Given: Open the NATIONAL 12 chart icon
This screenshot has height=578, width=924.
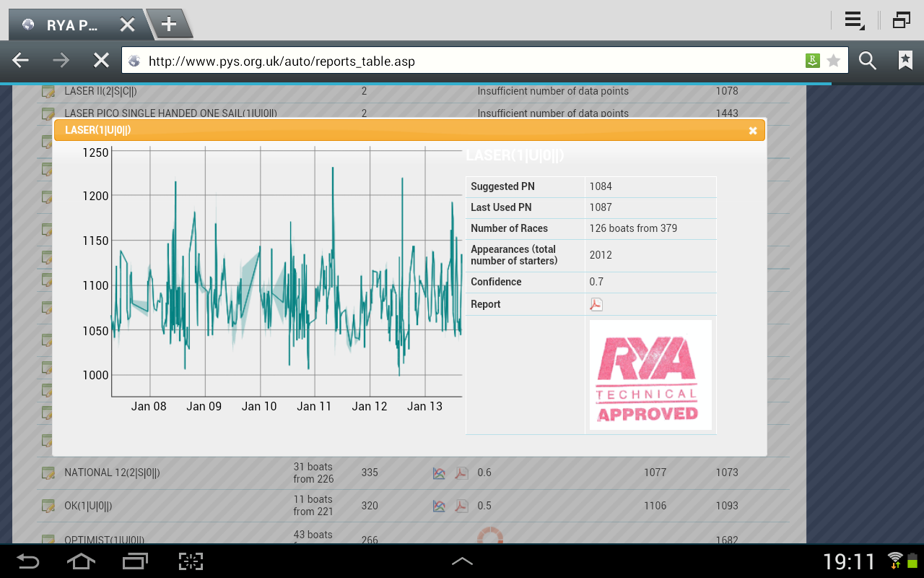Looking at the screenshot, I should click(439, 473).
